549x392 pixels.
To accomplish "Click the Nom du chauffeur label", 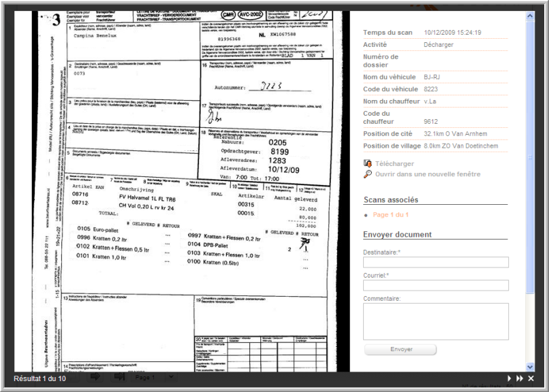I will click(x=392, y=101).
